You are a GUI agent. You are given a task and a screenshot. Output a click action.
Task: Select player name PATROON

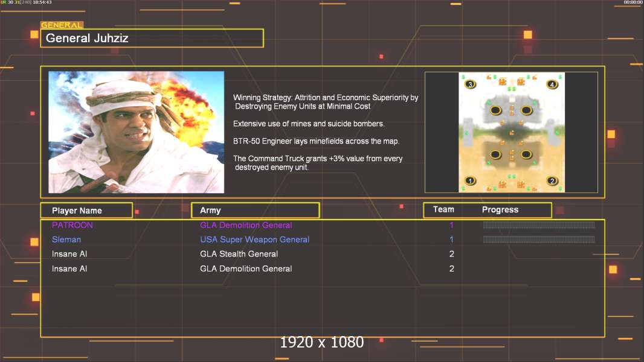tap(72, 225)
